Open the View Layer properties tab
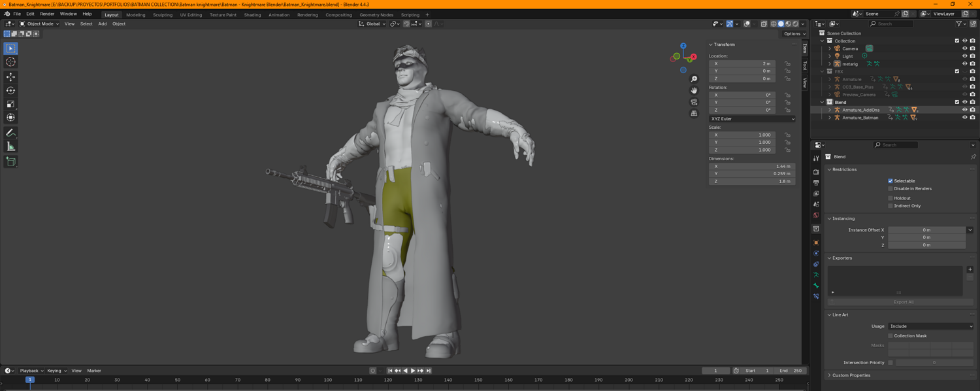 coord(816,194)
